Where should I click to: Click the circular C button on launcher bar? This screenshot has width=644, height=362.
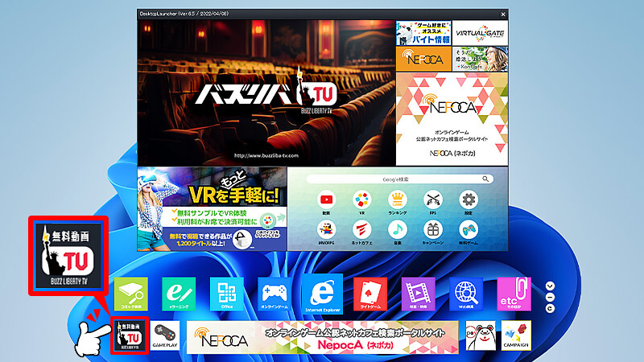click(x=550, y=308)
